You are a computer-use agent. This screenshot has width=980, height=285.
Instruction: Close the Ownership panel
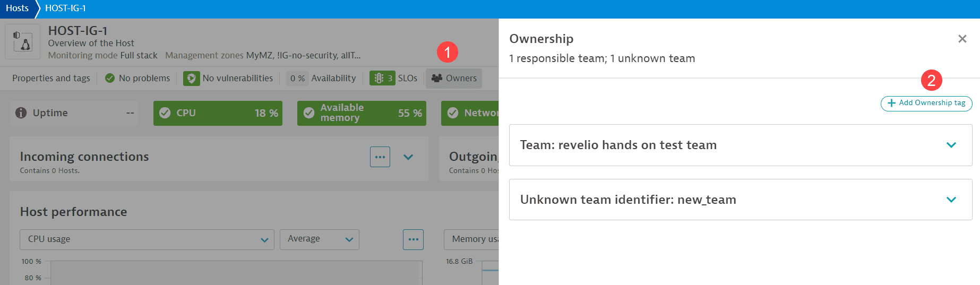pyautogui.click(x=962, y=39)
